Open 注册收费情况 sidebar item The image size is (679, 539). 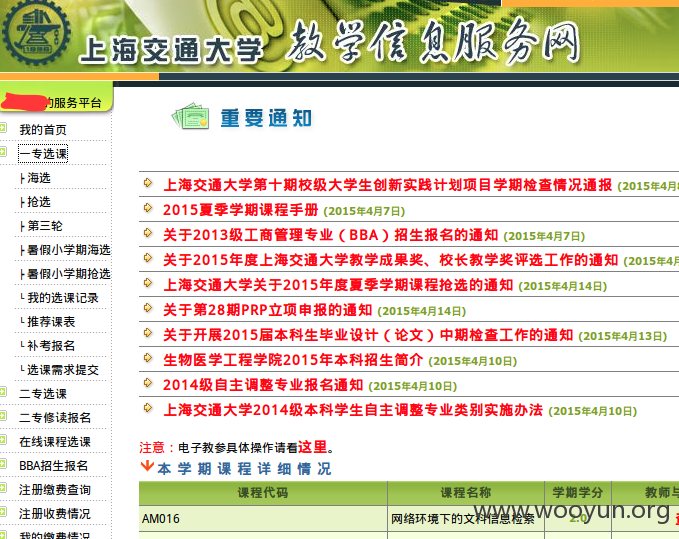[55, 514]
